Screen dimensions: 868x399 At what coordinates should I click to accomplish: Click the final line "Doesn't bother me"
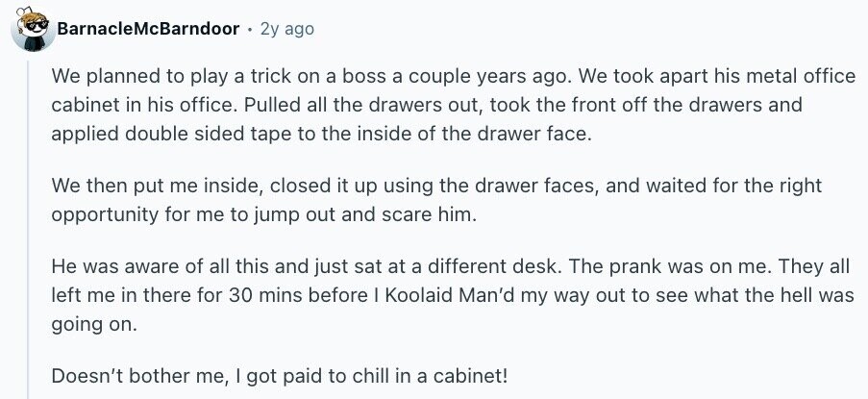(285, 373)
